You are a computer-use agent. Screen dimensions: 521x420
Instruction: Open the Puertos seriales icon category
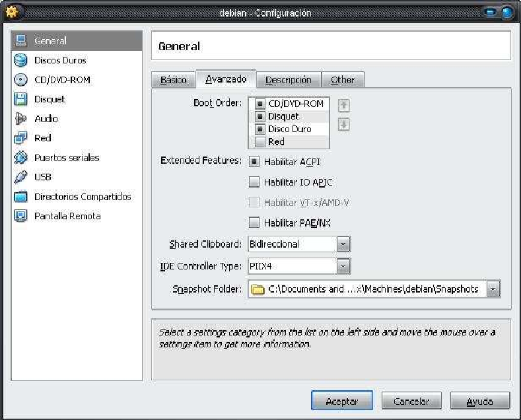(20, 158)
